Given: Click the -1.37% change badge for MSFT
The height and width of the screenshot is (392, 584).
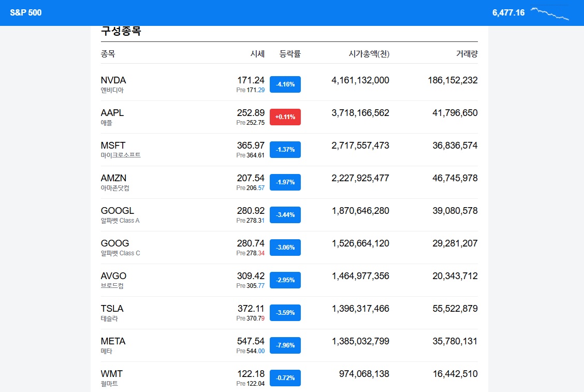Looking at the screenshot, I should 285,150.
